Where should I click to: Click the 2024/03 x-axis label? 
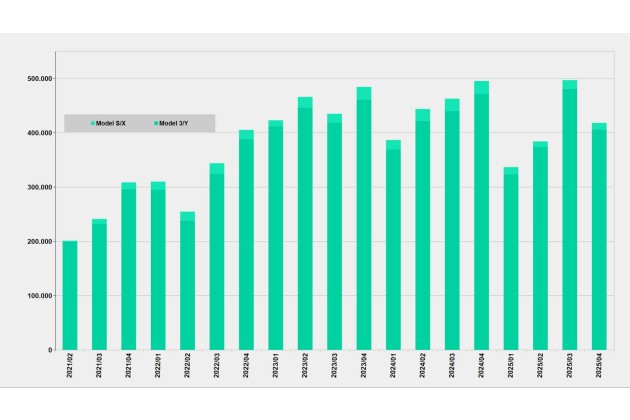[x=452, y=369]
